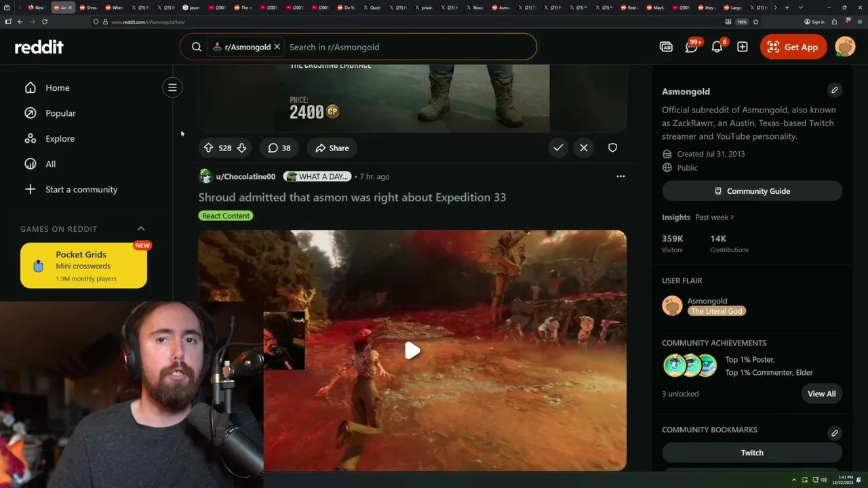Image resolution: width=868 pixels, height=488 pixels.
Task: Open u/Chocolatine00 profile
Action: 245,176
